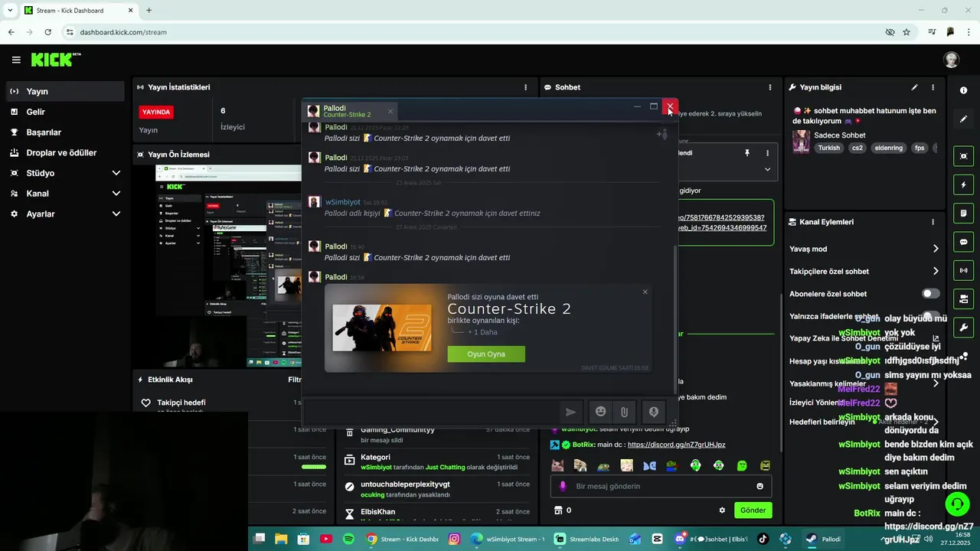Dismiss the Counter-Strike 2 invite card
The image size is (980, 551).
tap(645, 292)
